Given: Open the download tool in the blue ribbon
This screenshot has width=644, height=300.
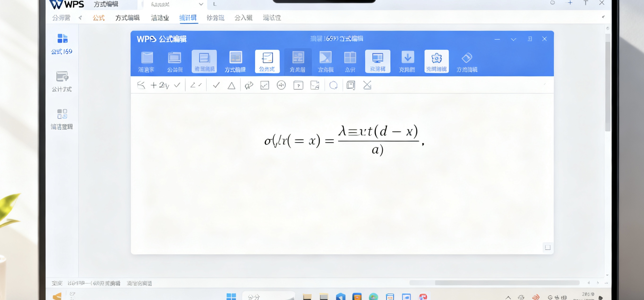Looking at the screenshot, I should pyautogui.click(x=407, y=61).
